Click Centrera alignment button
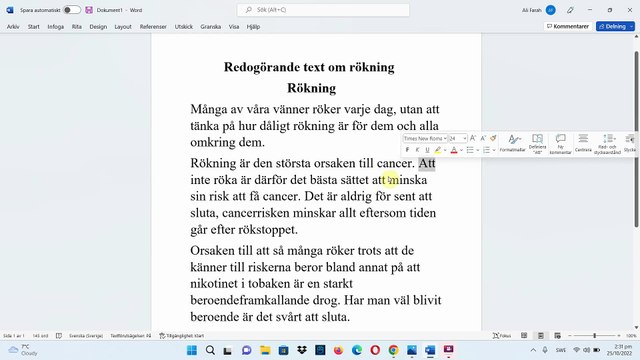Screen dimensions: 640x360 [583, 143]
